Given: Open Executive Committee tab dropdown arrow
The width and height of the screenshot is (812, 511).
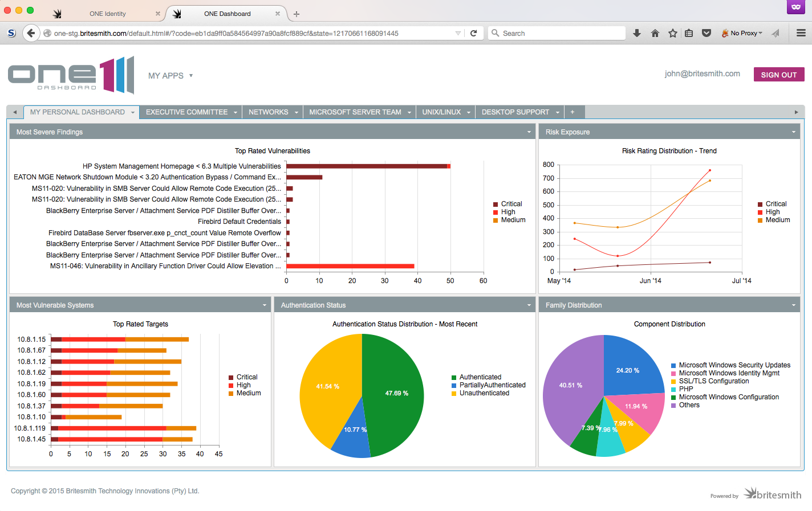Looking at the screenshot, I should point(236,112).
